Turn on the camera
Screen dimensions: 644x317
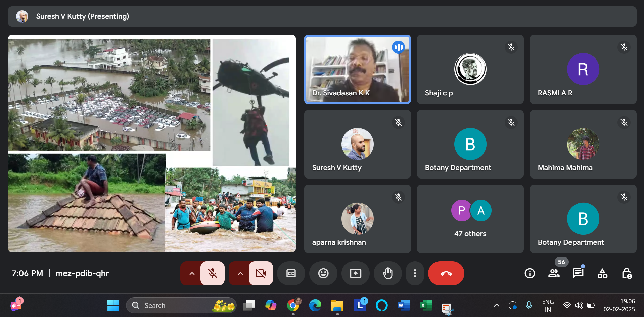[x=261, y=273]
